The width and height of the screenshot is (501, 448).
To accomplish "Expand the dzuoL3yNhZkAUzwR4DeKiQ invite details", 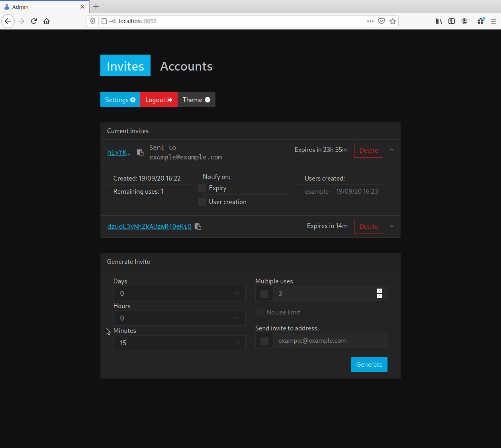I will point(391,226).
